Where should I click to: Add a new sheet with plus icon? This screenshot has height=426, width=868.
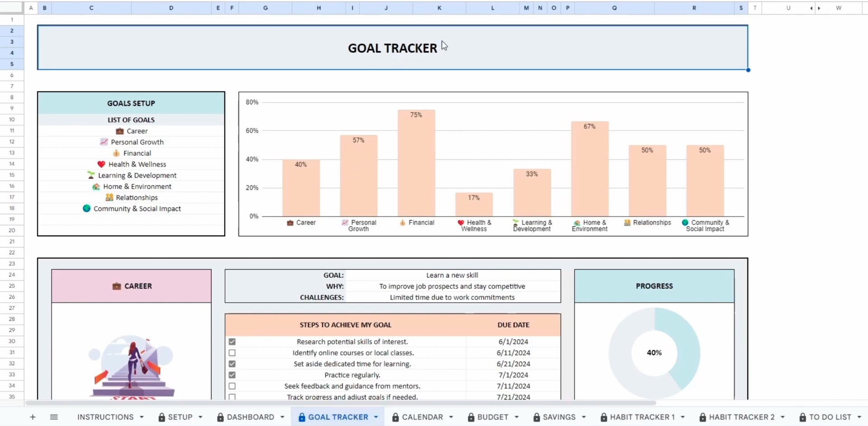pyautogui.click(x=33, y=417)
